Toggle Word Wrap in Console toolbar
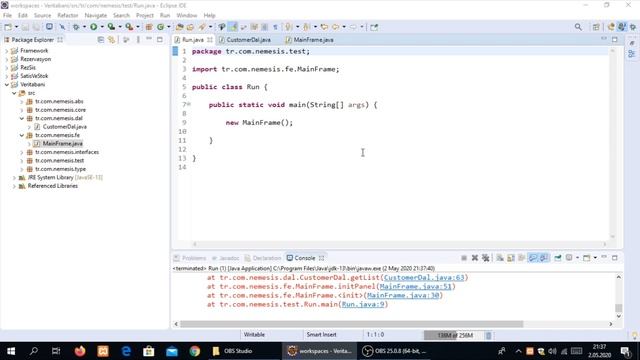 click(x=521, y=258)
